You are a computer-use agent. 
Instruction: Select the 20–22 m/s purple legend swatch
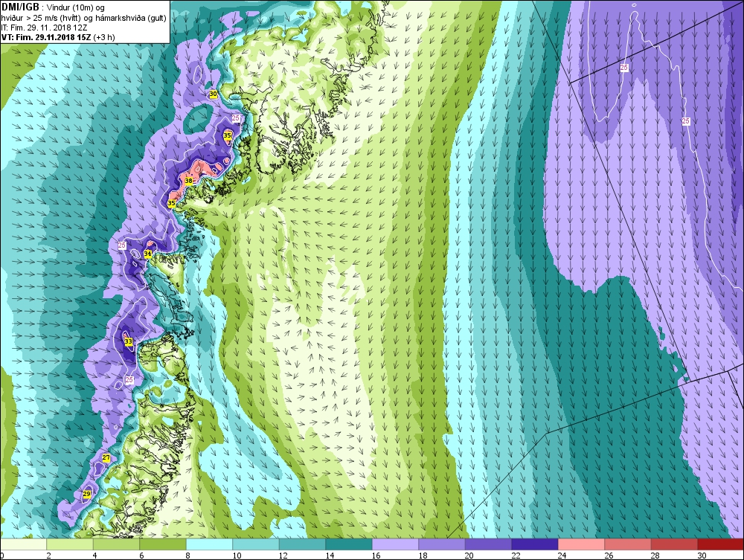coord(488,544)
